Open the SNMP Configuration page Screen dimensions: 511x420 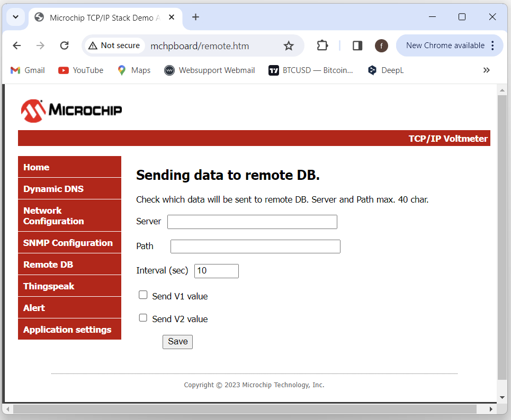coord(69,243)
